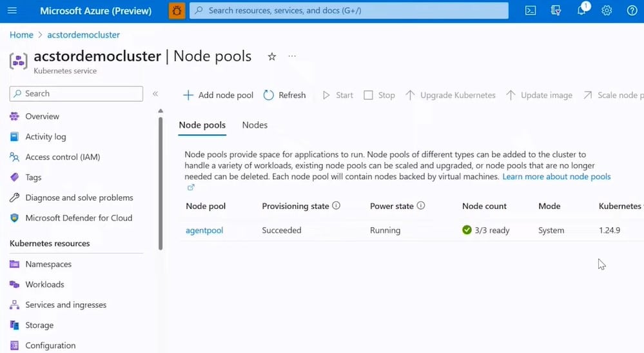Click the Mode column header
Screen dimensions: 644x353
549,207
